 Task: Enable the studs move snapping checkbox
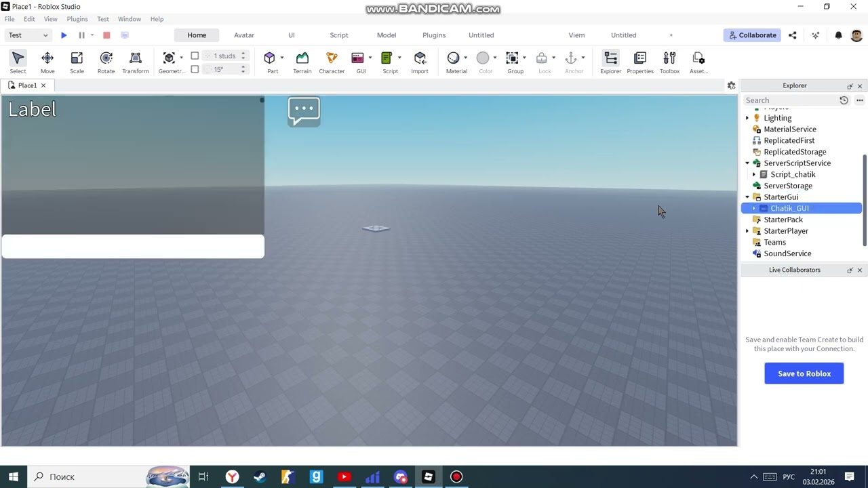pyautogui.click(x=195, y=56)
